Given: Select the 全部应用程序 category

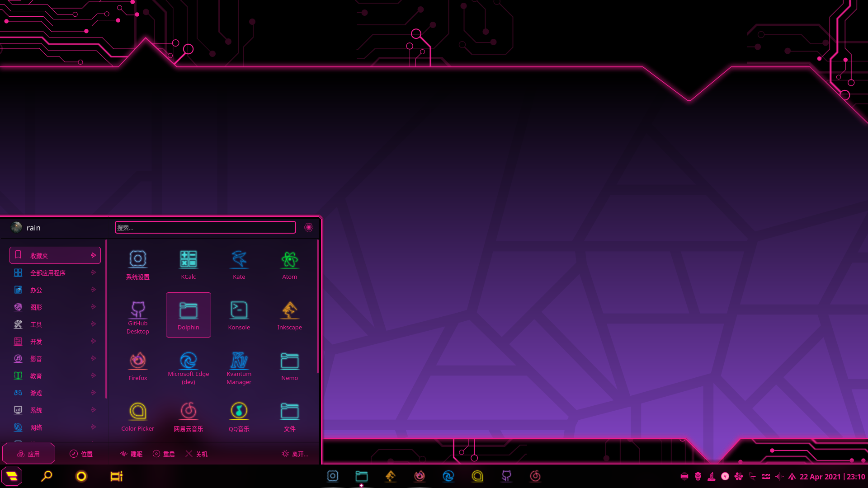Looking at the screenshot, I should point(55,272).
